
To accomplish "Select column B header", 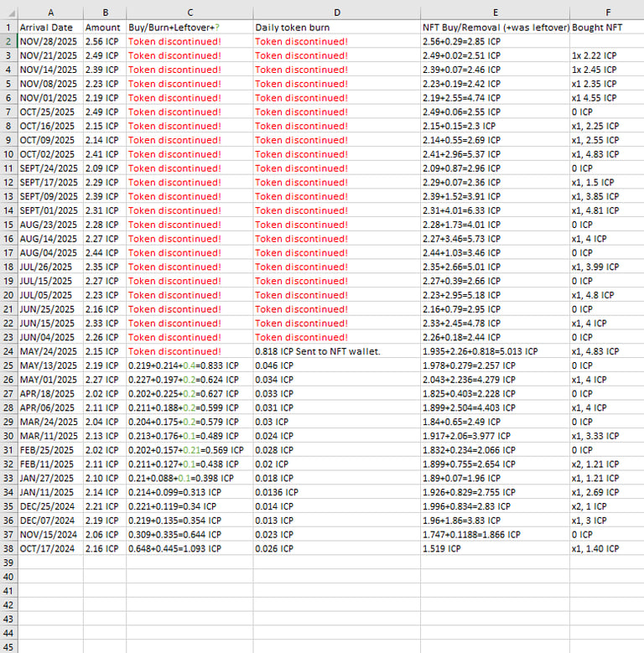I will tap(105, 13).
